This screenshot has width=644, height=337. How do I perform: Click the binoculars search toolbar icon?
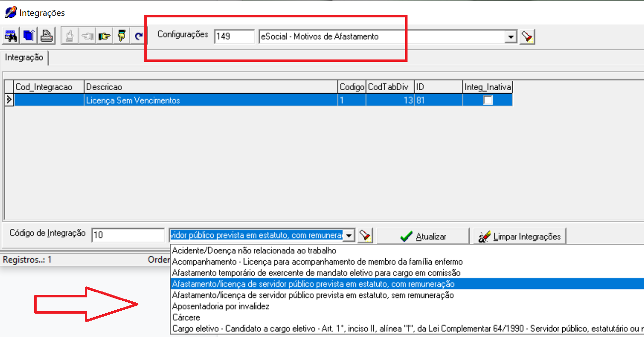10,36
